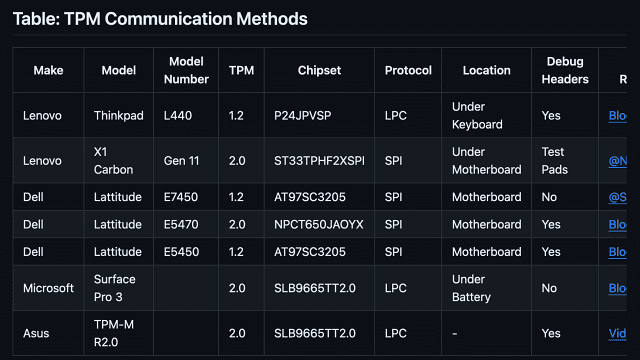Click the Protocol column header
The height and width of the screenshot is (360, 640).
[x=408, y=70]
